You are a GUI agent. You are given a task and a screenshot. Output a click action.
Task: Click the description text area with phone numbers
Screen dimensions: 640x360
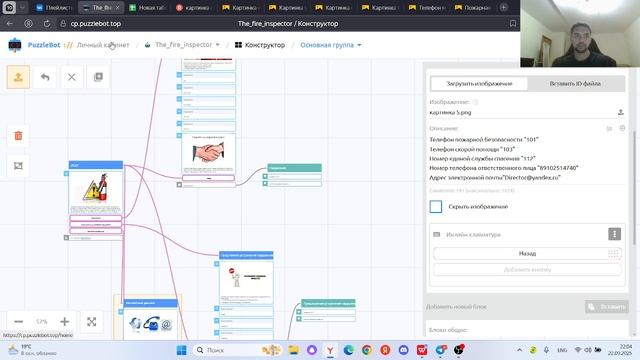(x=527, y=159)
